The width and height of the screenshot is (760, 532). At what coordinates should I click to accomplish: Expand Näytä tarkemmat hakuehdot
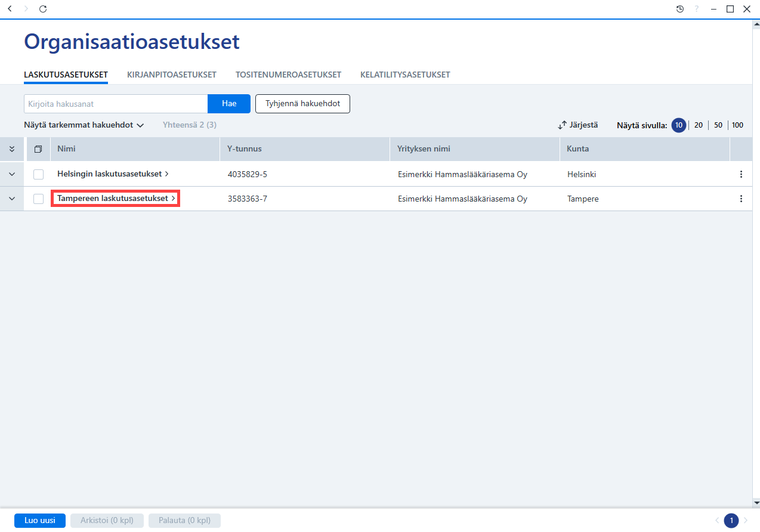pos(84,125)
